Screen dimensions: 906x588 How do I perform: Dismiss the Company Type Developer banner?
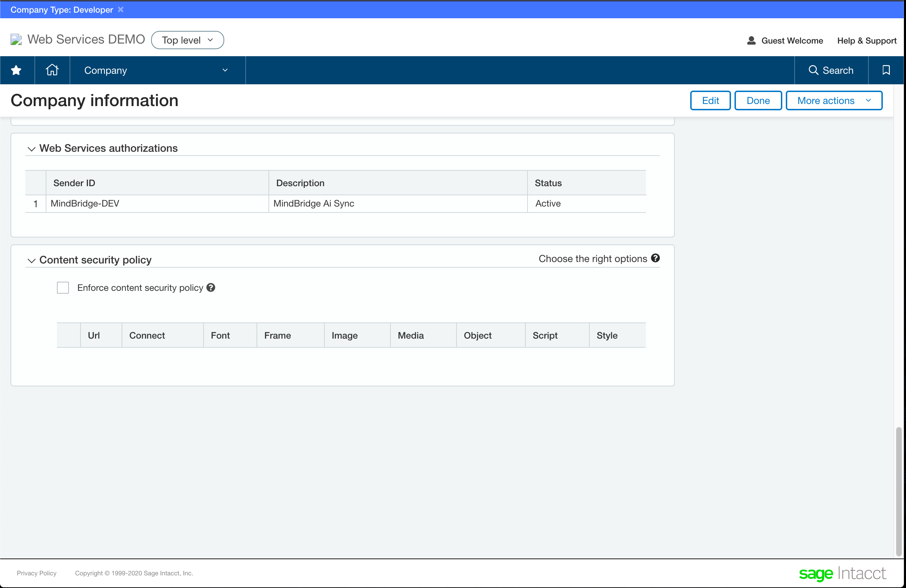121,9
